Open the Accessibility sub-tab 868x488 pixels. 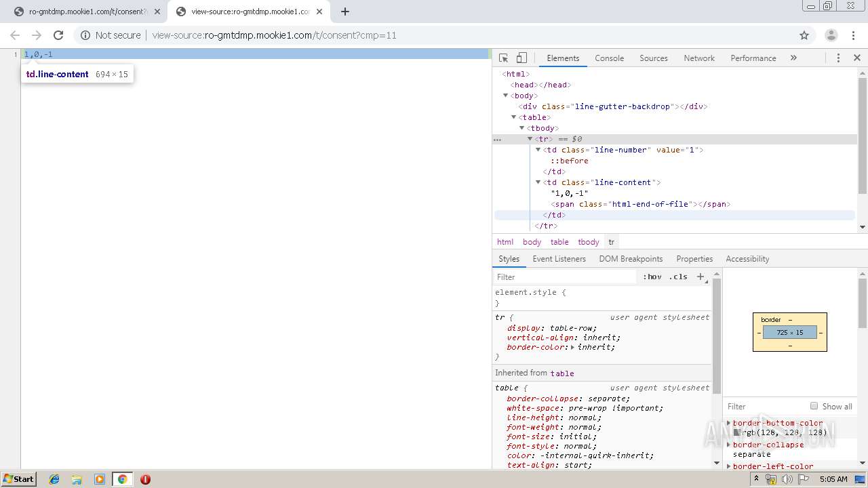point(747,259)
